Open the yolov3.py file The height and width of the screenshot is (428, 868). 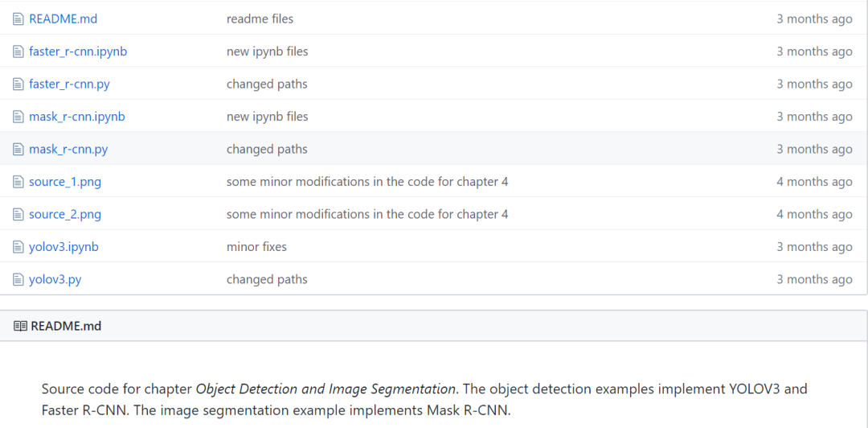55,279
